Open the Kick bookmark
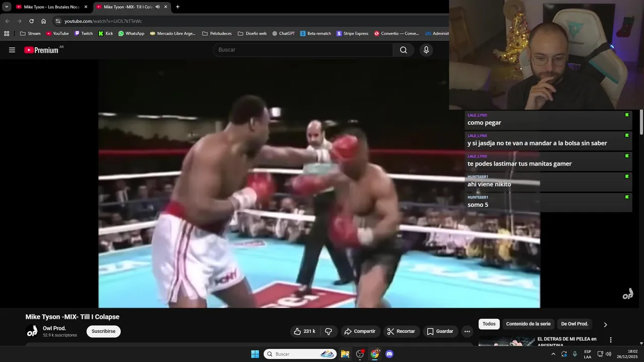 tap(106, 34)
